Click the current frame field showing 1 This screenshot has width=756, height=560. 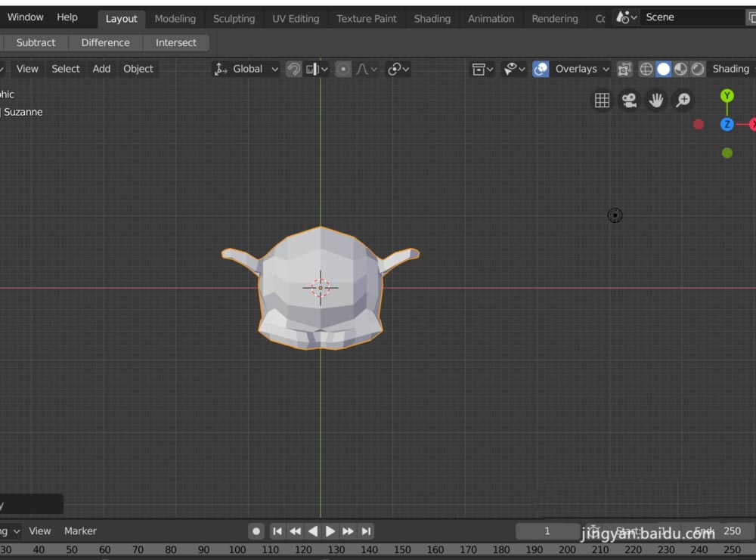pos(547,531)
